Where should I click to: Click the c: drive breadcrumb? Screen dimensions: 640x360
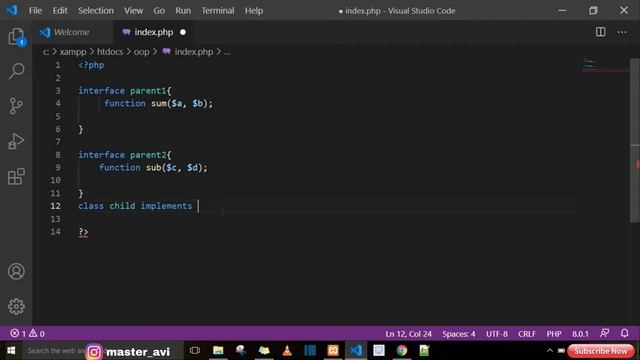pos(46,52)
